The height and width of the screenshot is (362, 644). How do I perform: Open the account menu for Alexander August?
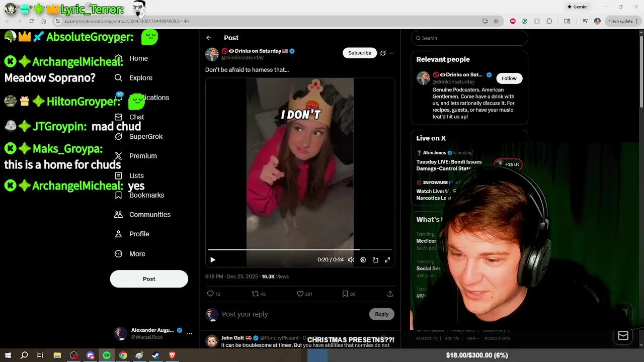coord(190,333)
